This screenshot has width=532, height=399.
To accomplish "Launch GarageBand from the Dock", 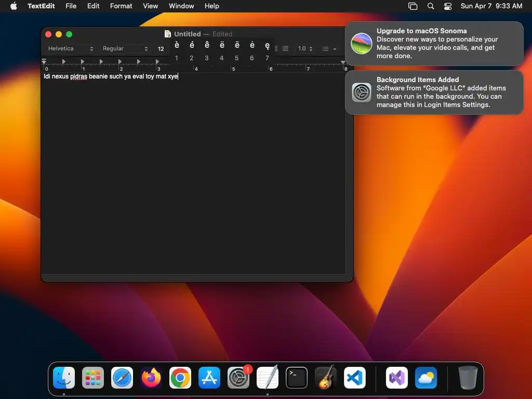I will [x=326, y=378].
